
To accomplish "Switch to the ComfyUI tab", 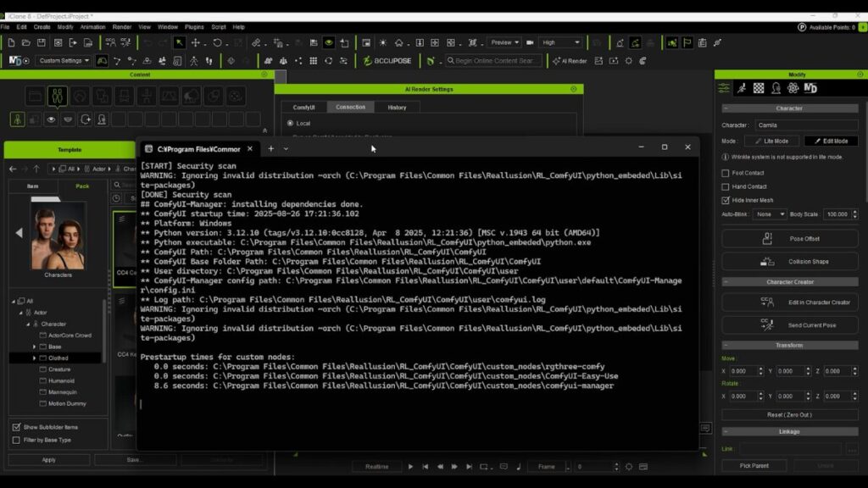I will coord(303,108).
